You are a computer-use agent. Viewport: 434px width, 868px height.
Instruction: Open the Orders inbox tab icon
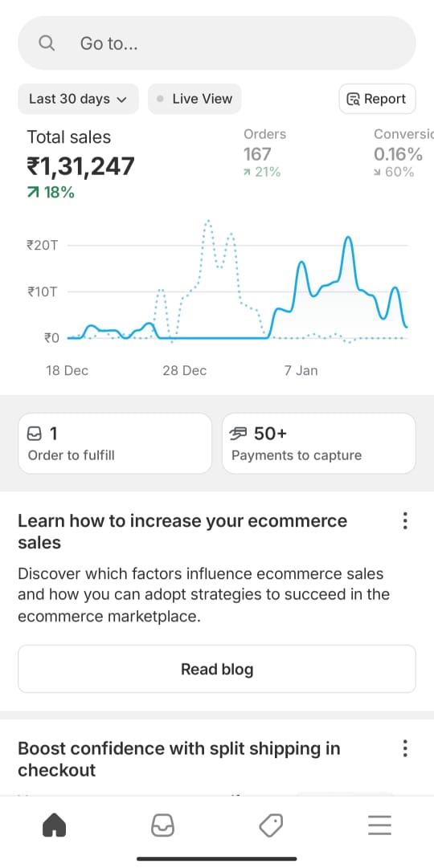click(163, 826)
